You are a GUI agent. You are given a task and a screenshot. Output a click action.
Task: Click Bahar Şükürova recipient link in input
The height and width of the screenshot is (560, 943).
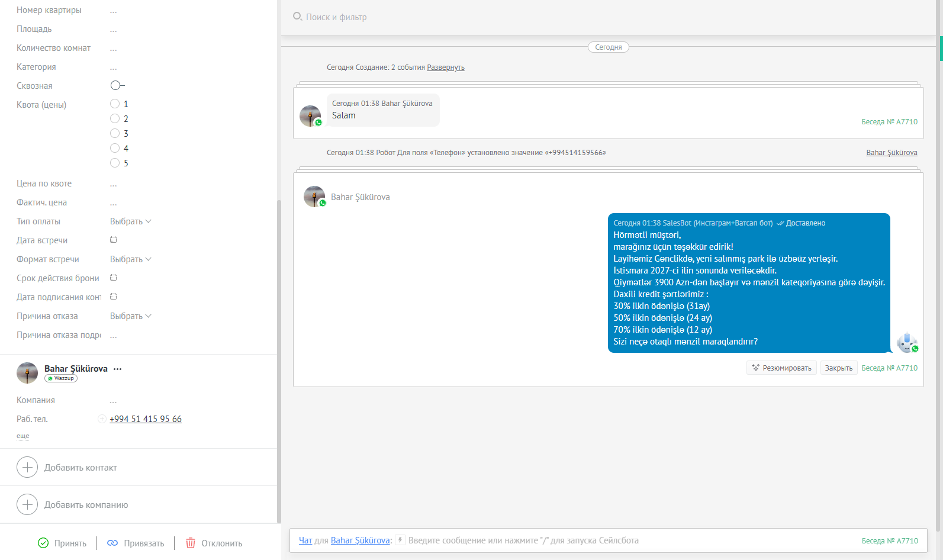coord(360,540)
